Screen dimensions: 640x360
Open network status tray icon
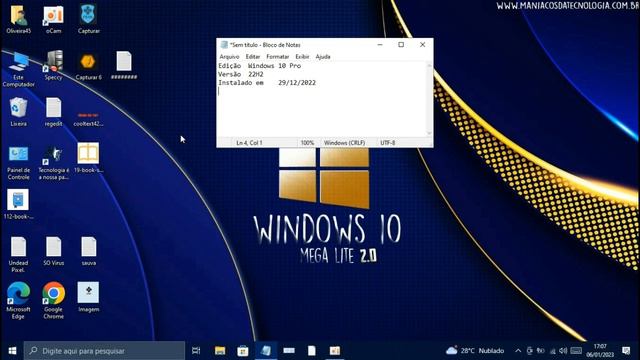552,351
